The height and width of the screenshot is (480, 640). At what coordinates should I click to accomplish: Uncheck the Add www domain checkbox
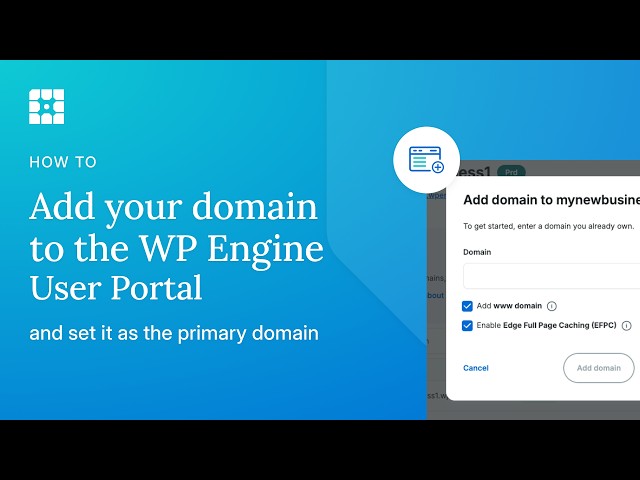(x=467, y=306)
